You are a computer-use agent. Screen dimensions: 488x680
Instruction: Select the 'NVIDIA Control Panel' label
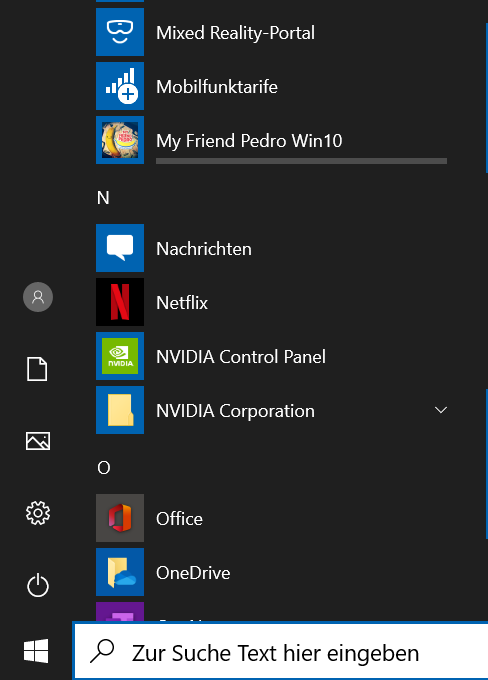(241, 357)
